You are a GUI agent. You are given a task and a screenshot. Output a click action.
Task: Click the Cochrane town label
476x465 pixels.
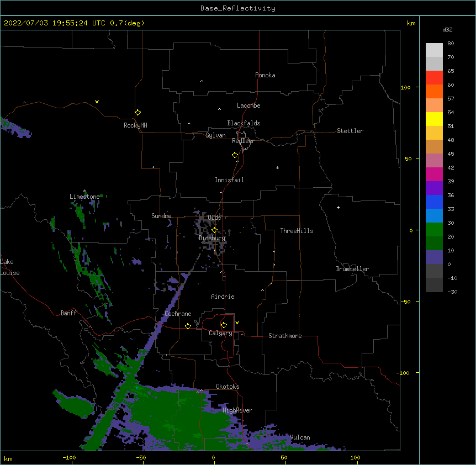point(178,314)
